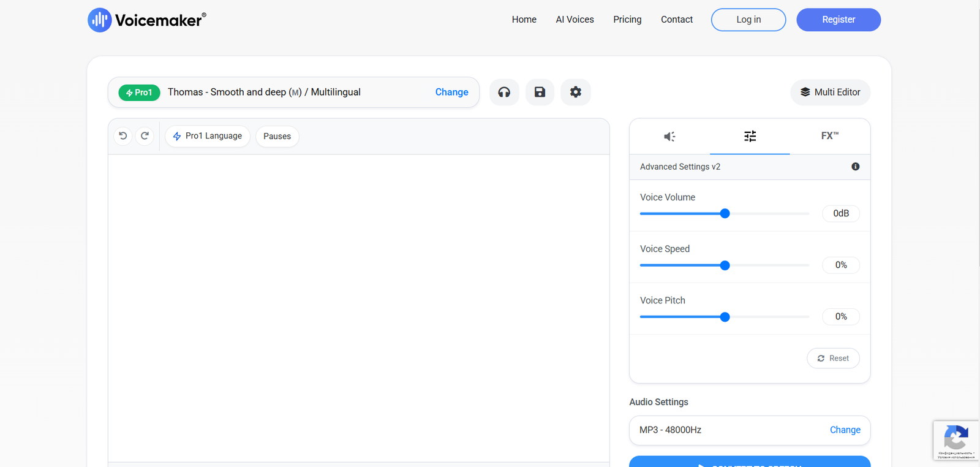The image size is (980, 467).
Task: Click the Voice Pitch slider handle
Action: 725,317
